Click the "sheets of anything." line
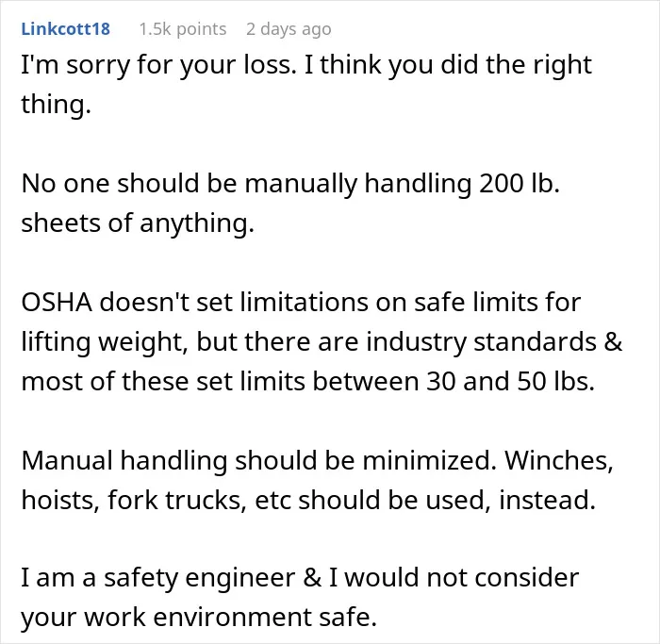Screen dimensions: 660x644 [138, 223]
